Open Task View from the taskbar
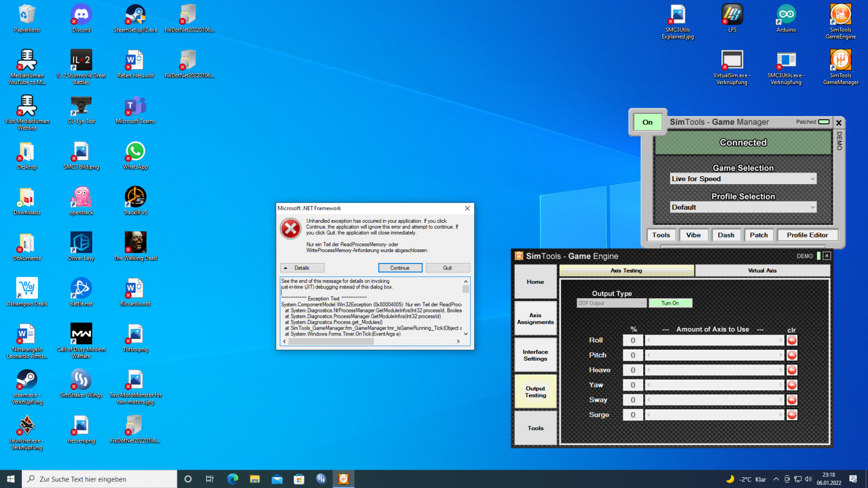Viewport: 868px width, 488px height. (209, 479)
